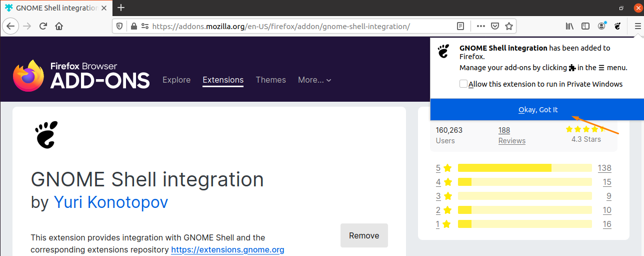Open 16 one-star reviews count
Screen dimensions: 644x256
[607, 224]
